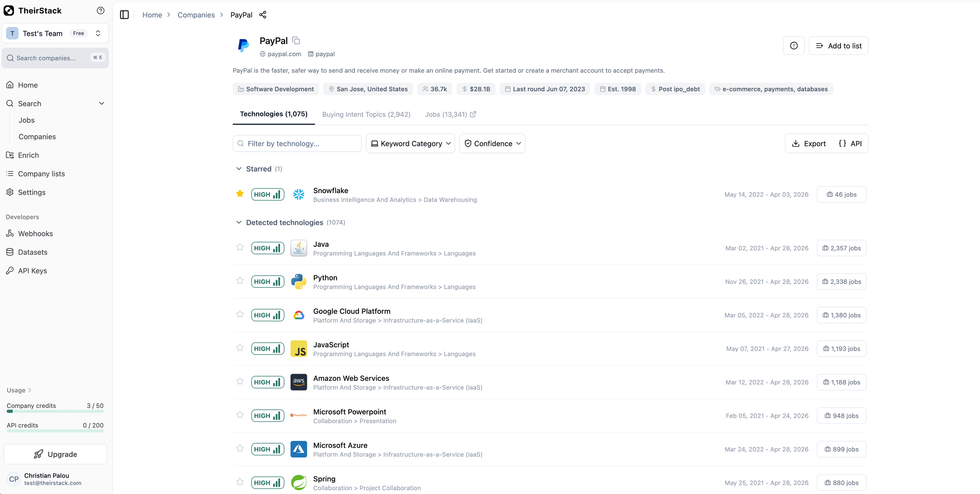Screen dimensions: 980x494
Task: Unstar the Snowflake technology
Action: tap(240, 193)
